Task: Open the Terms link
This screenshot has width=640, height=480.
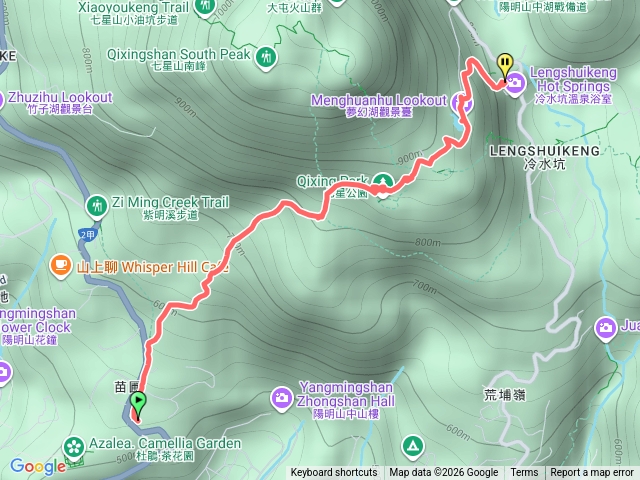Action: [524, 473]
